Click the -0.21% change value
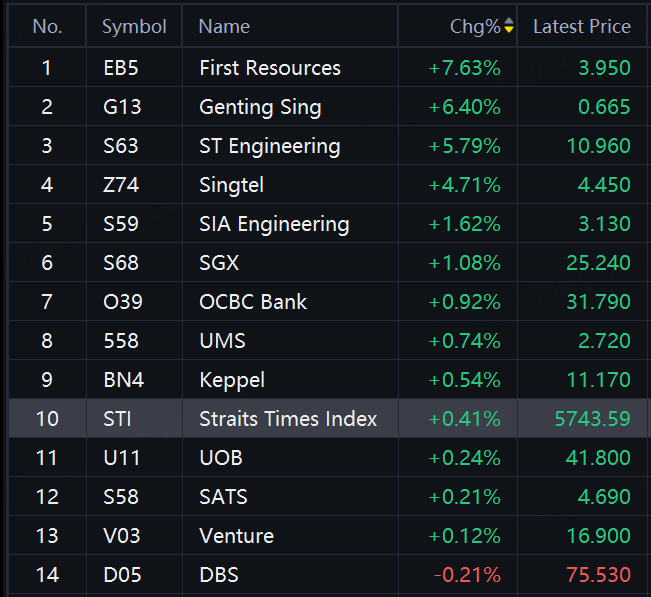This screenshot has width=651, height=597. tap(467, 575)
